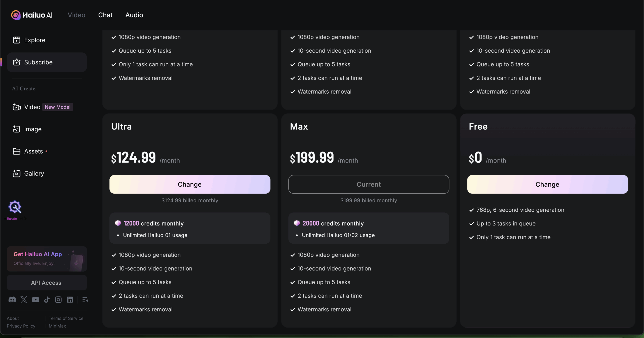Open Explore in the sidebar
This screenshot has width=644, height=338.
pos(34,40)
